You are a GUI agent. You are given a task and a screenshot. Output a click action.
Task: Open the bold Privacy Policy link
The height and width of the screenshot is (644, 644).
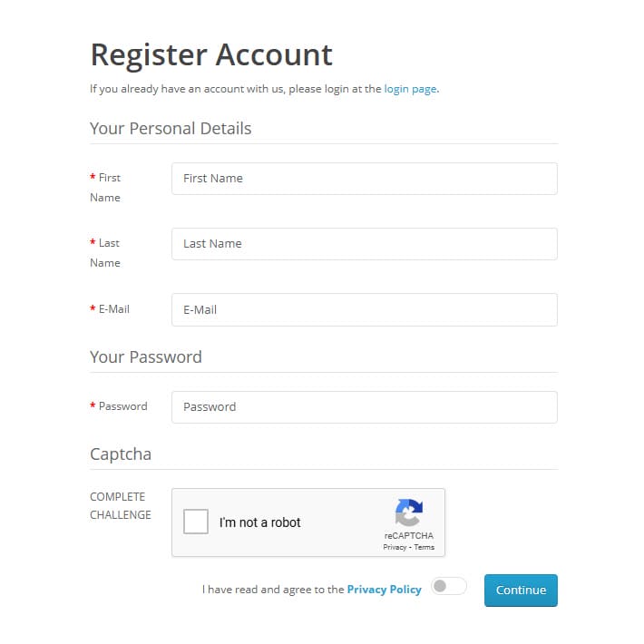384,590
